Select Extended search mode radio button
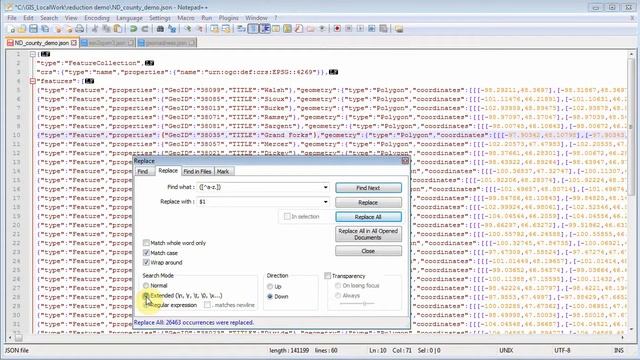This screenshot has width=640, height=360. tap(146, 295)
